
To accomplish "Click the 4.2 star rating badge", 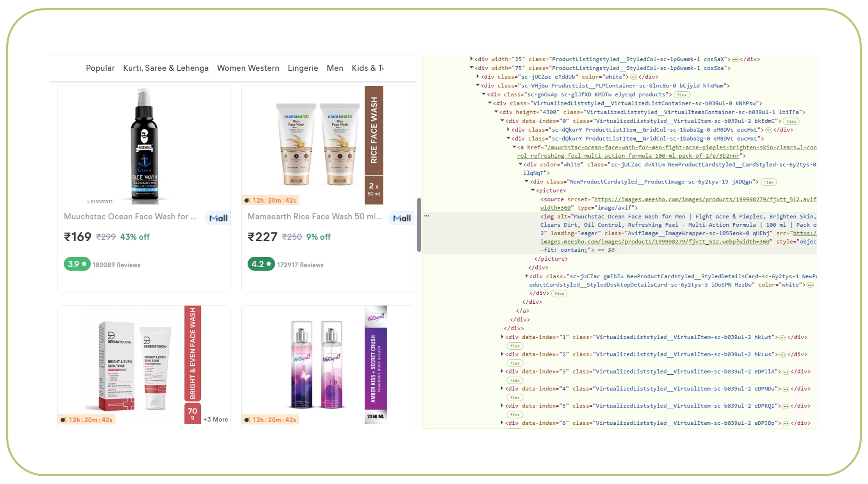I will coord(261,264).
